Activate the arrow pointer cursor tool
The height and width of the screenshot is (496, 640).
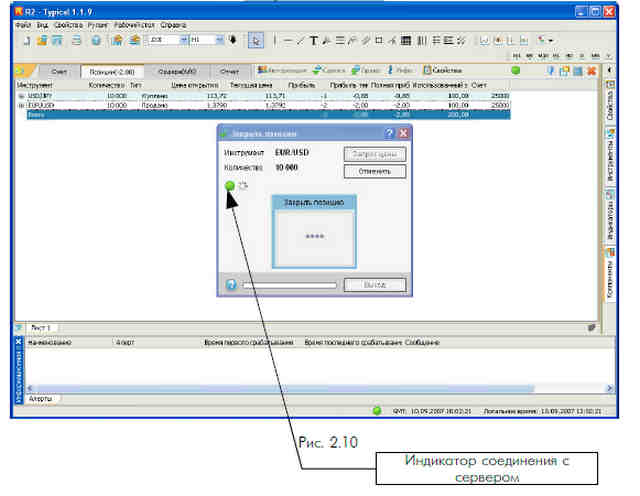[256, 40]
